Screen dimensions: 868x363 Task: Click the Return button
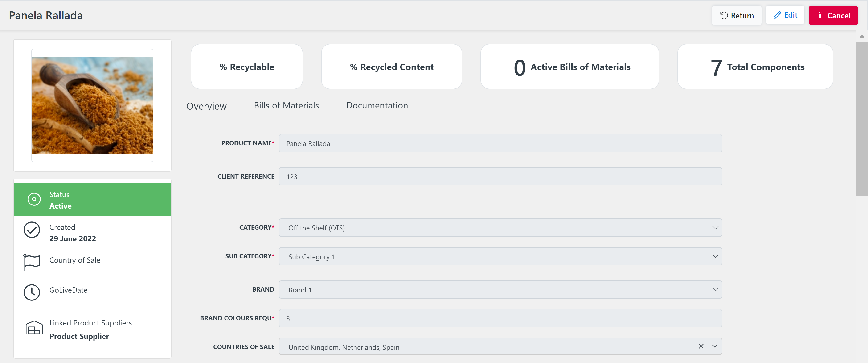(737, 15)
